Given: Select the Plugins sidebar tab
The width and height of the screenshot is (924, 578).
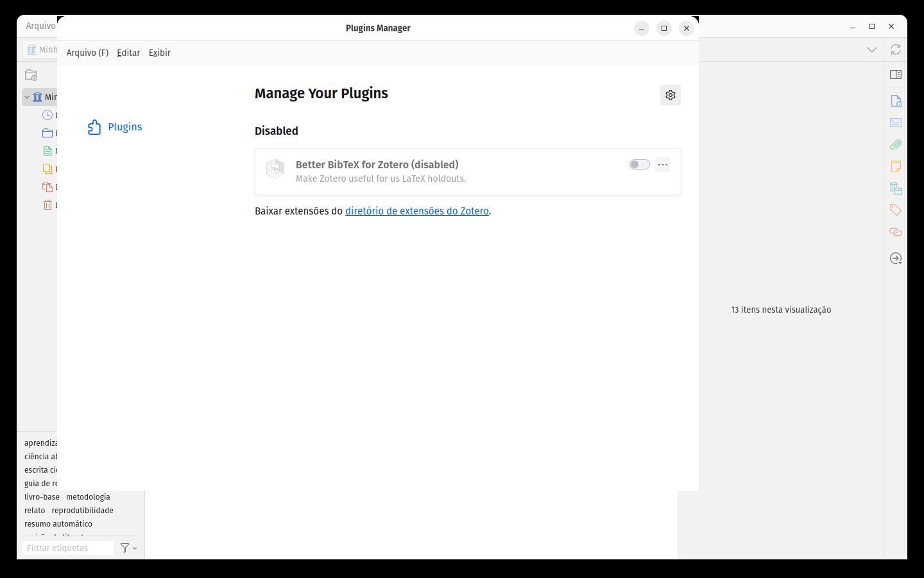Looking at the screenshot, I should (115, 127).
